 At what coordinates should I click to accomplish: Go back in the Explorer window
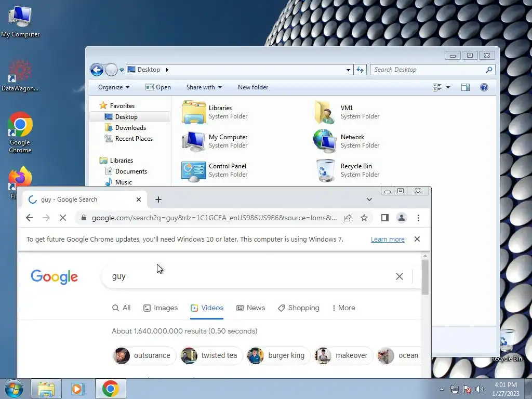[97, 70]
